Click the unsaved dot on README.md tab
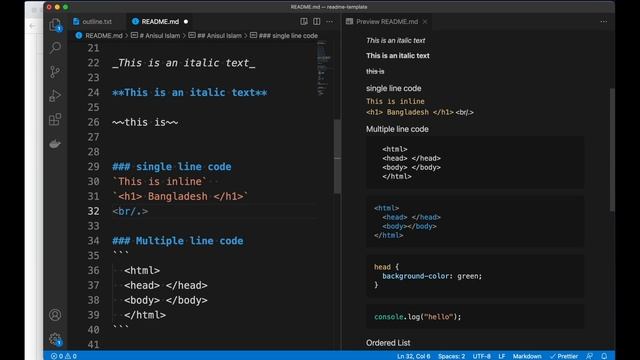This screenshot has width=640, height=360. click(x=186, y=21)
